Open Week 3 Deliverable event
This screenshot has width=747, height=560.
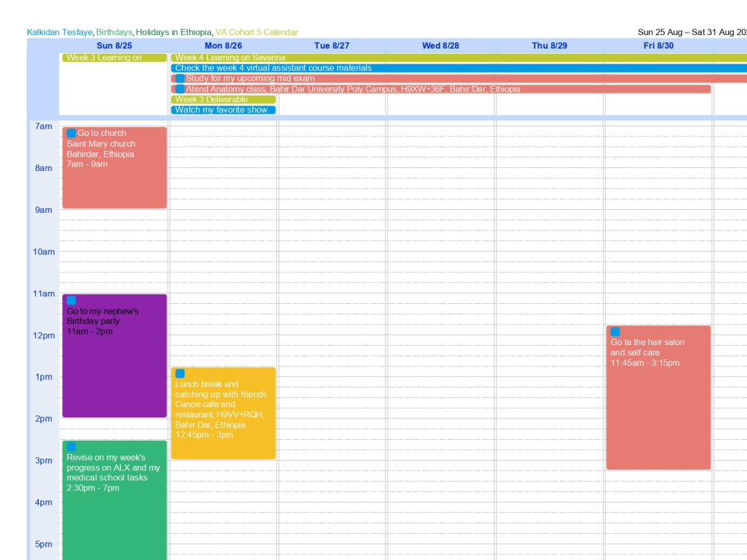(x=223, y=99)
